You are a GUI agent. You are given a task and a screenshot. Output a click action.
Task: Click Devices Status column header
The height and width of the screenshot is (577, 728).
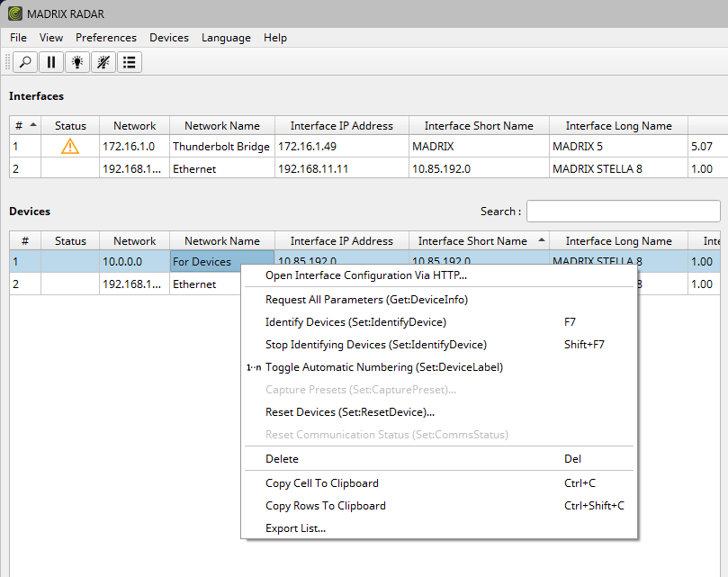click(70, 241)
